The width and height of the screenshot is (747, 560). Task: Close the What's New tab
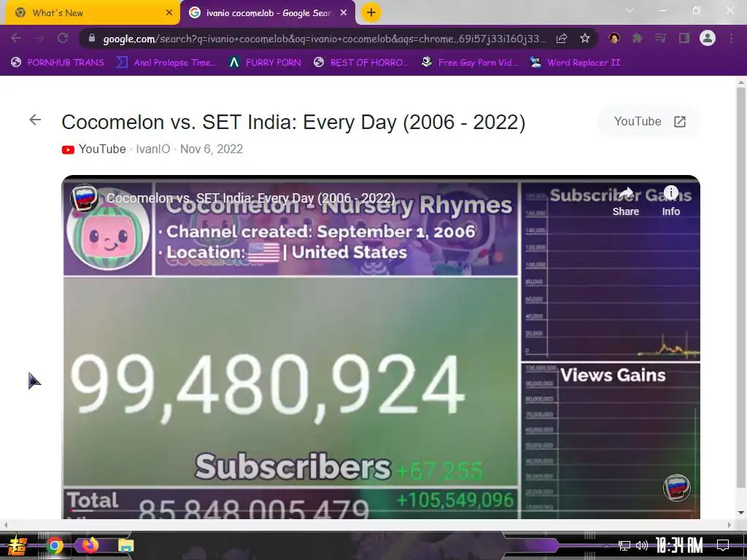click(169, 13)
